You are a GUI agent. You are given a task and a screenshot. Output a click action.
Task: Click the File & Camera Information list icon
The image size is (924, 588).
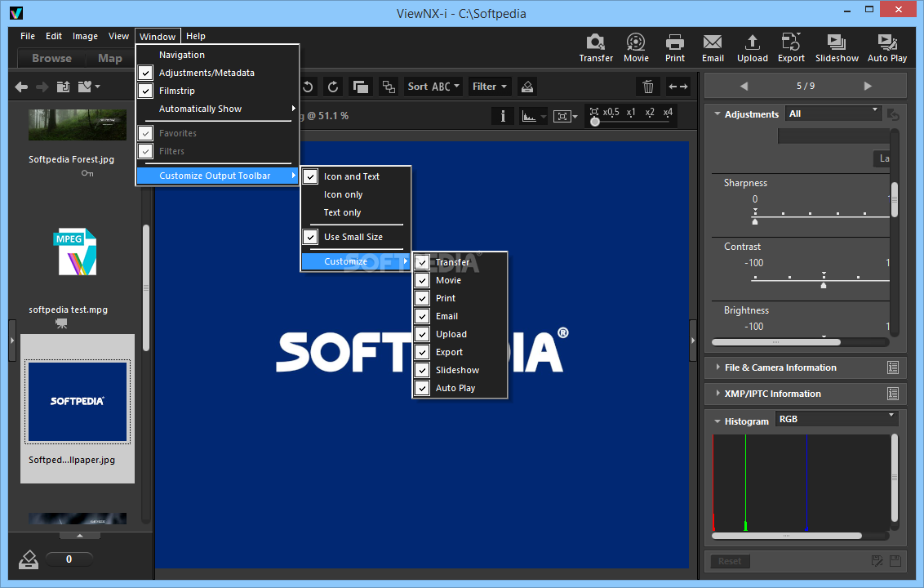tap(893, 367)
